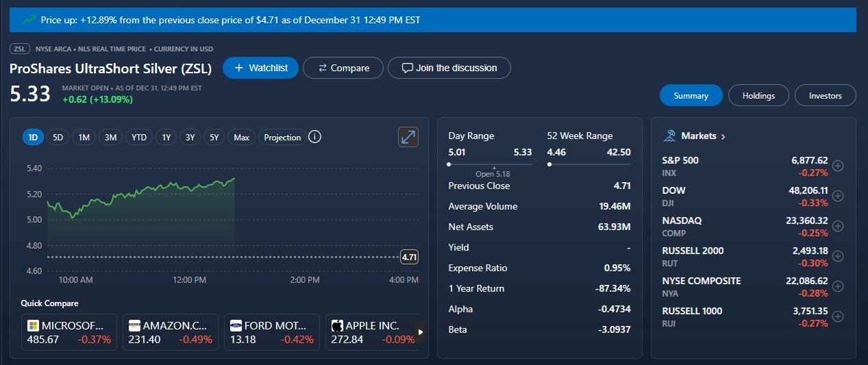Viewport: 868px width, 365px height.
Task: Add S&P 500 to watchlist plus icon
Action: [x=837, y=166]
